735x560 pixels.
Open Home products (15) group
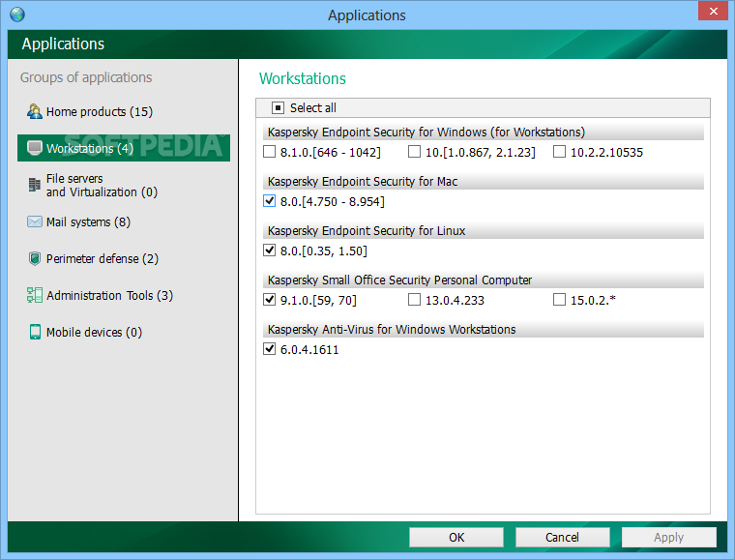[x=124, y=111]
